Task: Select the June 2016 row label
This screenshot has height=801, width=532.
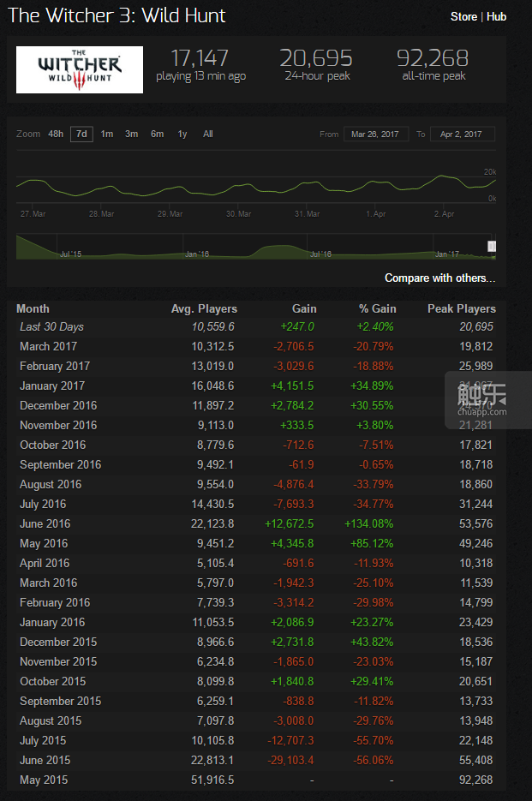Action: (x=45, y=524)
